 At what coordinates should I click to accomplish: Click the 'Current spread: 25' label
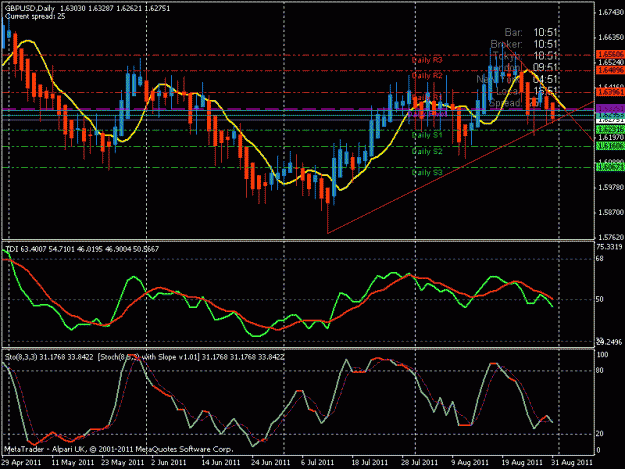tap(35, 16)
